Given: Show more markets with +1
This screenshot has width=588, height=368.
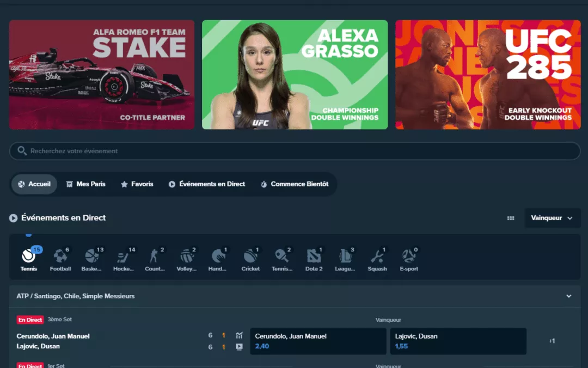Looking at the screenshot, I should click(x=552, y=341).
